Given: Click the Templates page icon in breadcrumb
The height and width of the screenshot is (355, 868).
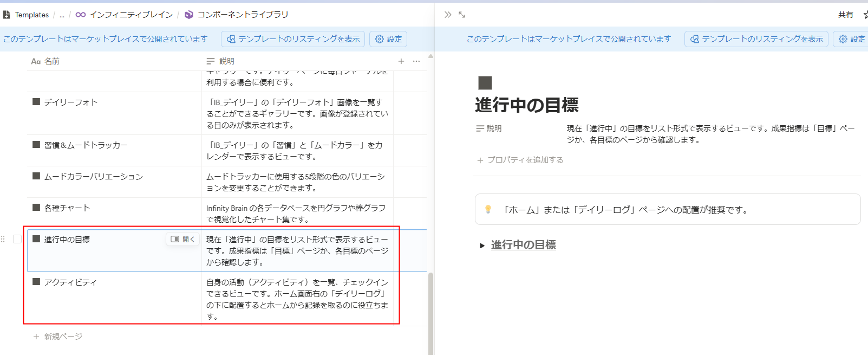Looking at the screenshot, I should (x=6, y=15).
